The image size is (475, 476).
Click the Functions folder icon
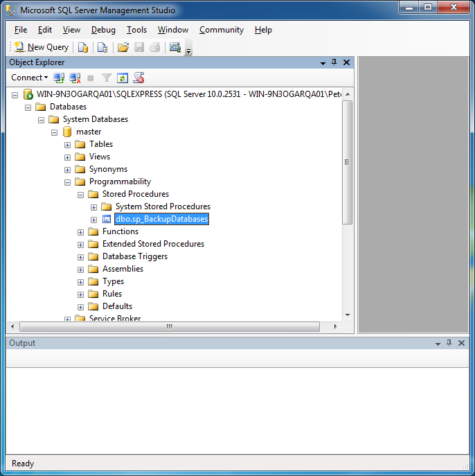tap(93, 231)
